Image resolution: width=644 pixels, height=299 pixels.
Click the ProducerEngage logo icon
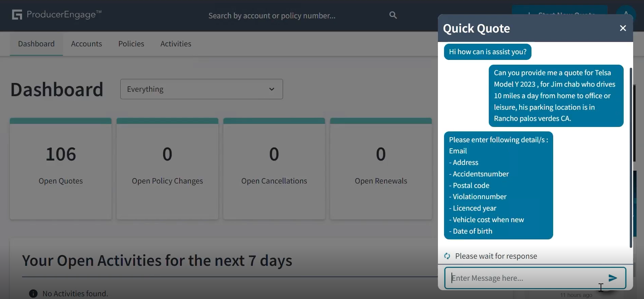tap(17, 15)
